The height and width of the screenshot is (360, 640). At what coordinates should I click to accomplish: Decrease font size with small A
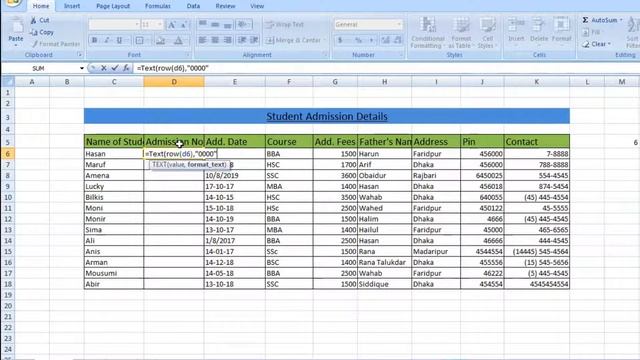184,24
